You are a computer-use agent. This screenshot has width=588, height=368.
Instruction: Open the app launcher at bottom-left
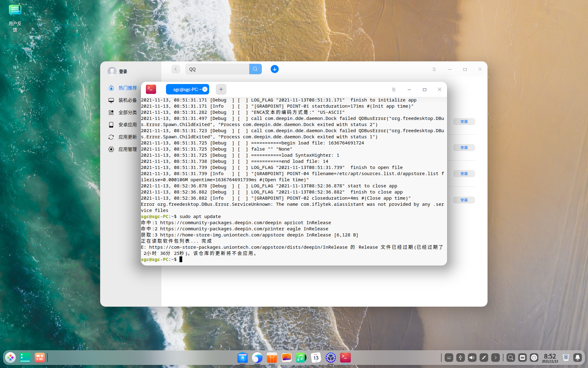(x=10, y=358)
